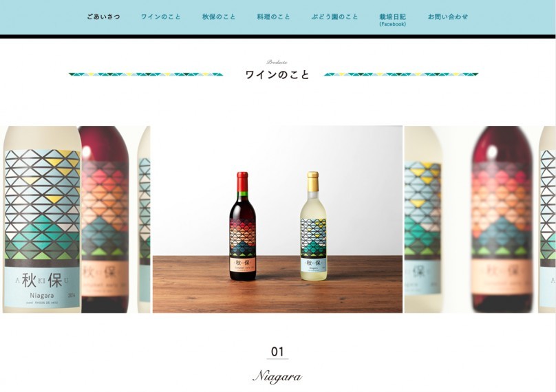Open the ごあいさつ menu item
This screenshot has height=392, width=556.
point(103,17)
